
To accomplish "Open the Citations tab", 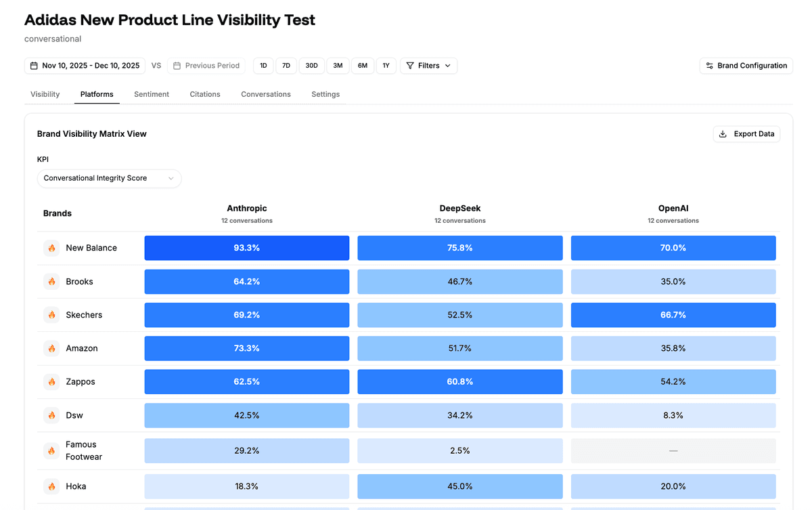I will point(204,94).
